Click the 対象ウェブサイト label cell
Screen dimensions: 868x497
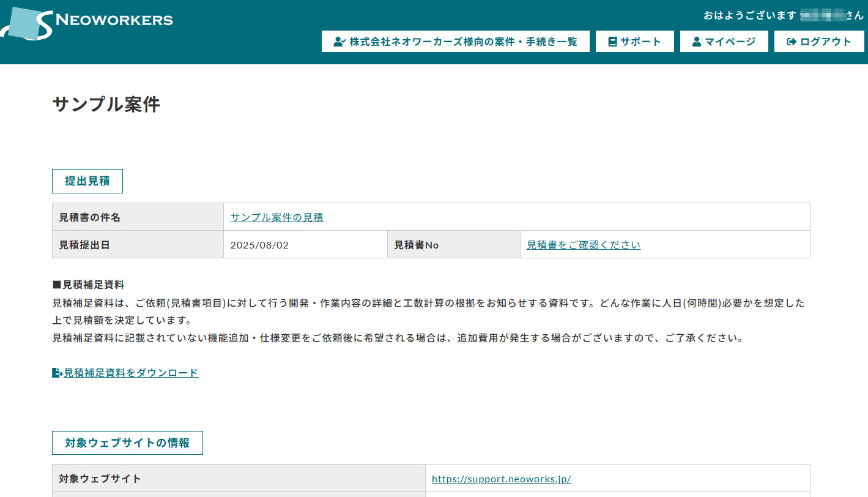[239, 478]
